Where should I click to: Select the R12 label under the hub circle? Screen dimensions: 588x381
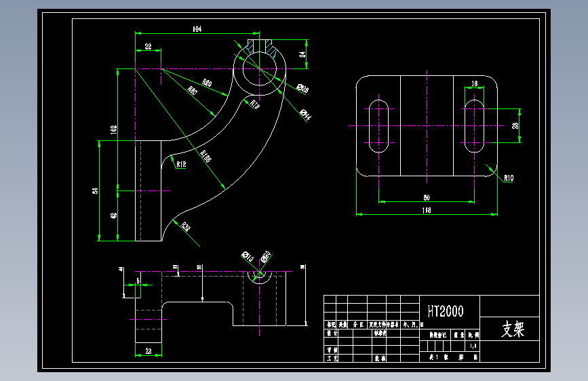[x=255, y=104]
